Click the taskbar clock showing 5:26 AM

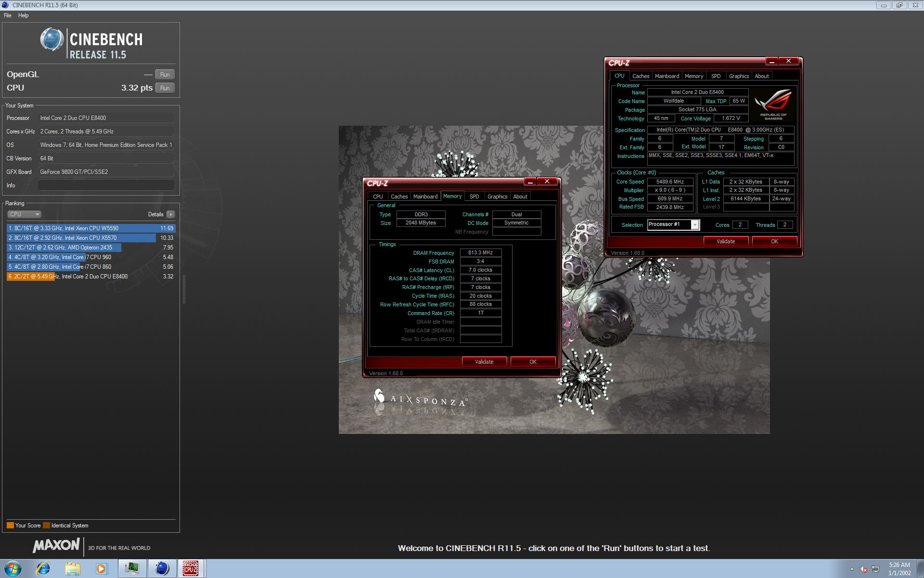[899, 569]
